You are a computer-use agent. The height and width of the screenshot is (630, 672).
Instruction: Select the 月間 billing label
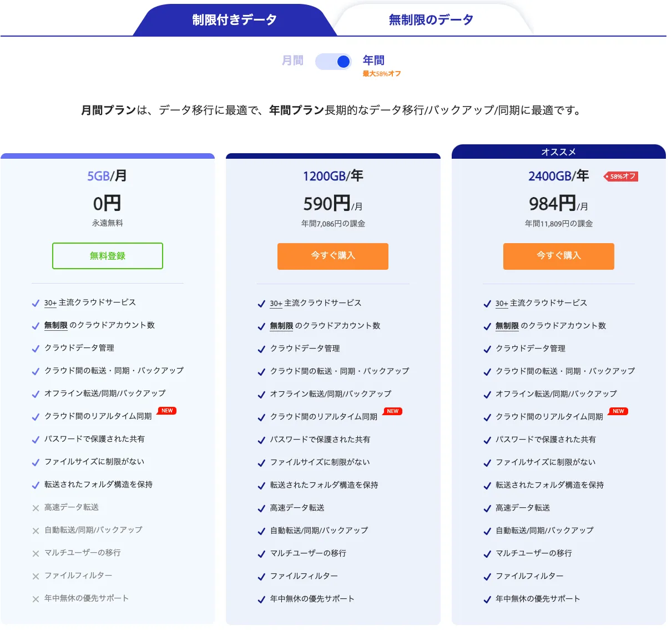click(292, 61)
